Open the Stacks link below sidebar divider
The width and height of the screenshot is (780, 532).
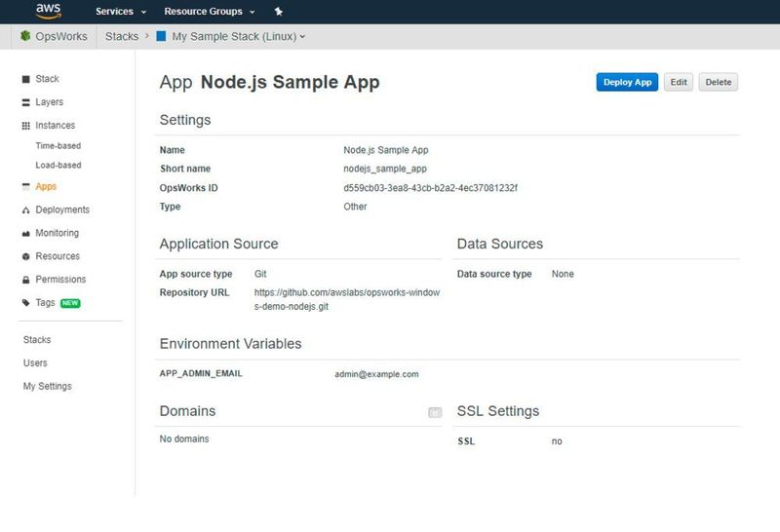click(x=37, y=340)
